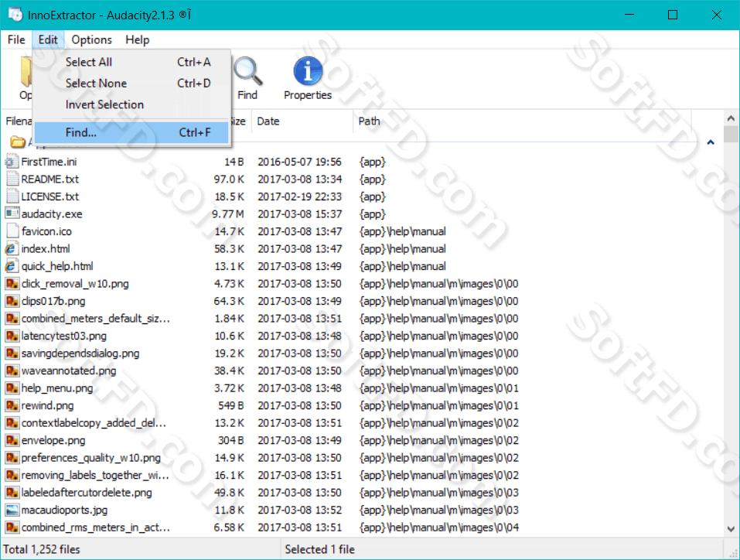The image size is (740, 560).
Task: Click the path of the README.txt row
Action: (x=373, y=179)
